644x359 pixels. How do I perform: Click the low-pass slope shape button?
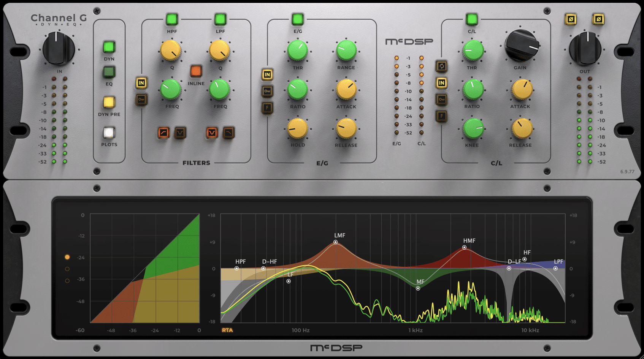click(x=228, y=133)
